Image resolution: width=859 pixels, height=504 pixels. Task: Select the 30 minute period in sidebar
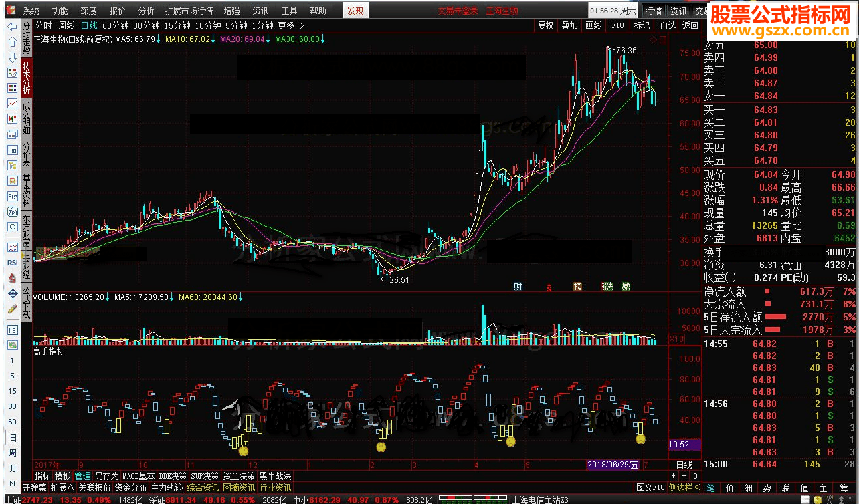[12, 406]
